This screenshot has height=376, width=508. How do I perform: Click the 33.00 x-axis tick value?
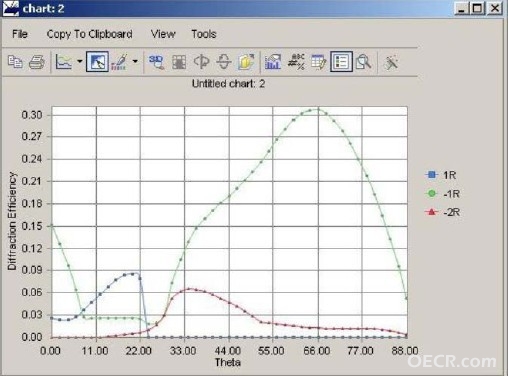pyautogui.click(x=183, y=351)
